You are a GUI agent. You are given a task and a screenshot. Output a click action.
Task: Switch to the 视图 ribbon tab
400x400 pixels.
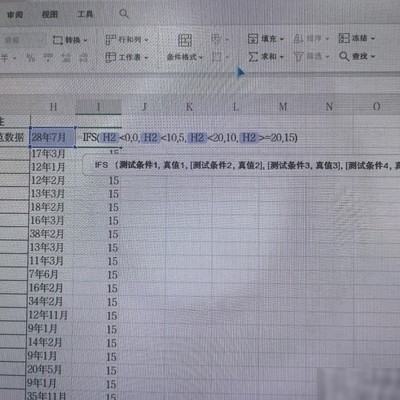click(50, 14)
